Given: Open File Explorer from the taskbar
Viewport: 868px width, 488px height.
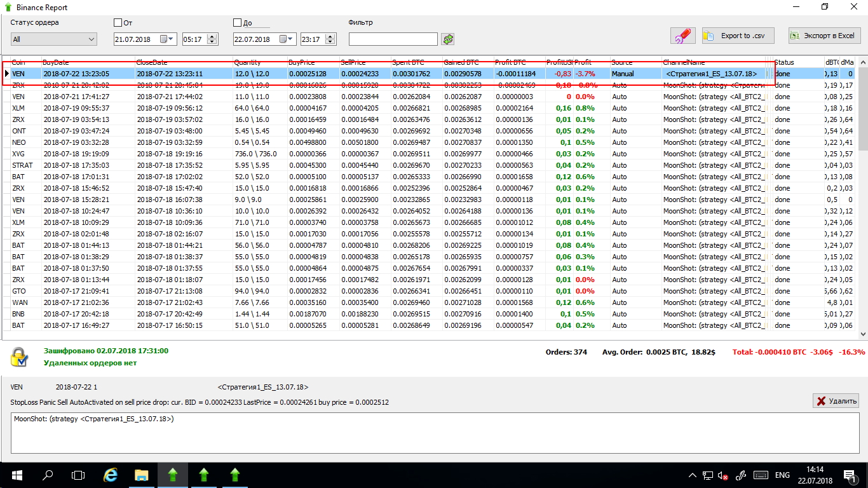Looking at the screenshot, I should 141,475.
